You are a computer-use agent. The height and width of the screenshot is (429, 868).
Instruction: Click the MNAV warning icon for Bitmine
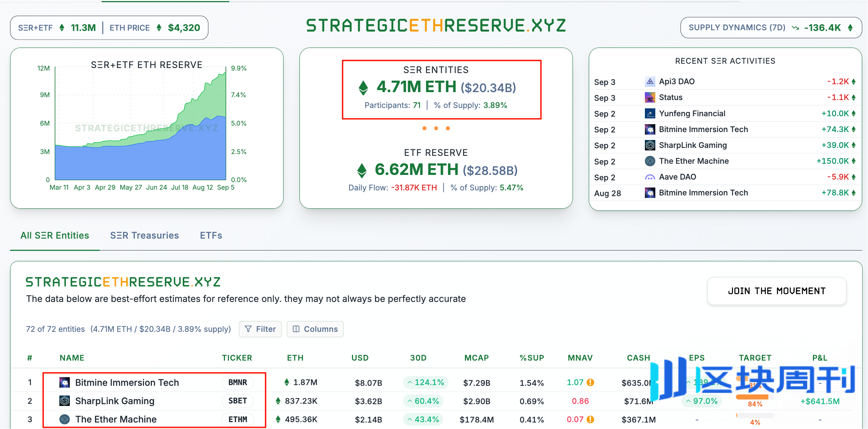coord(590,382)
